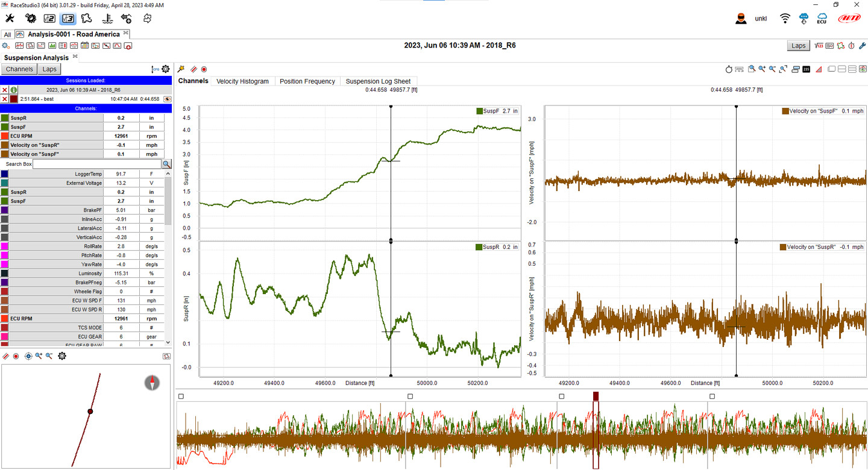Click the Laps button in the left panel

coord(49,69)
